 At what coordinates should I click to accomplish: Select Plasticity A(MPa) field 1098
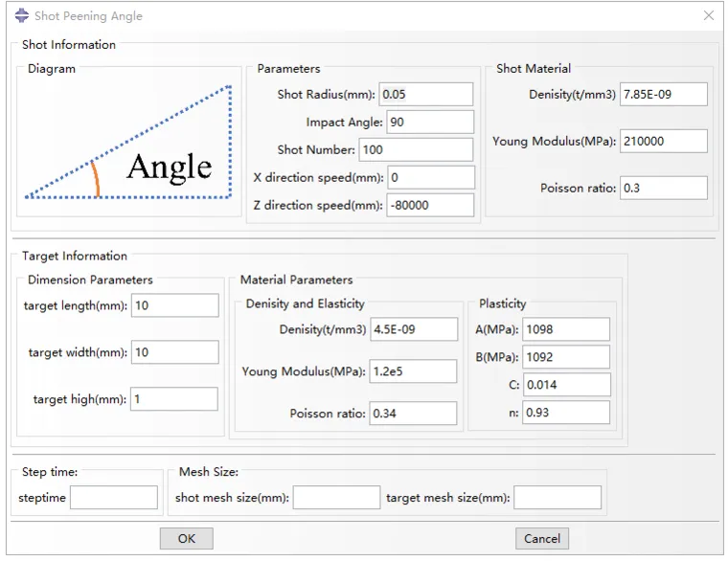point(566,329)
